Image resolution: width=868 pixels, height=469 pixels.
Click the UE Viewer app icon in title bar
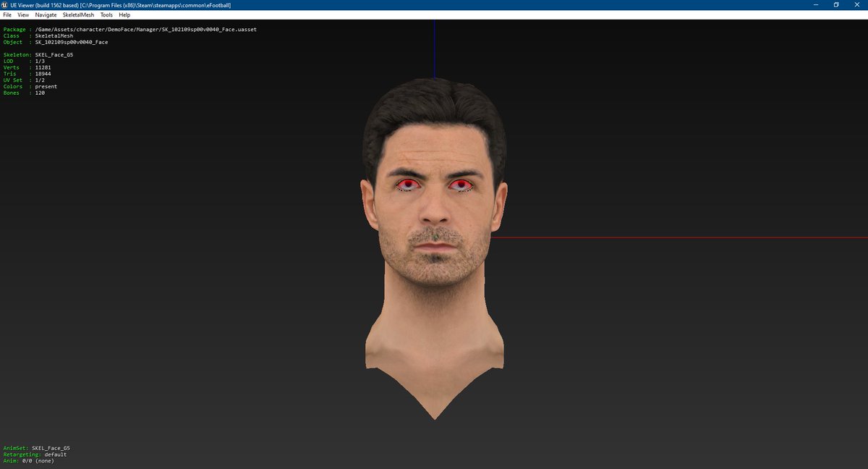5,5
